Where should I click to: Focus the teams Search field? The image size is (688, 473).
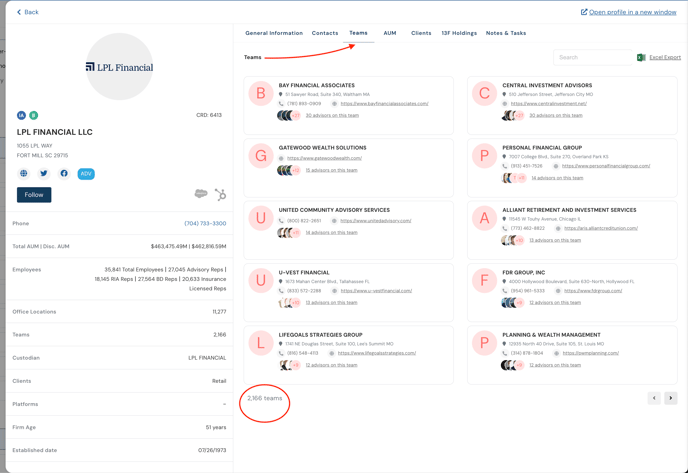click(593, 57)
